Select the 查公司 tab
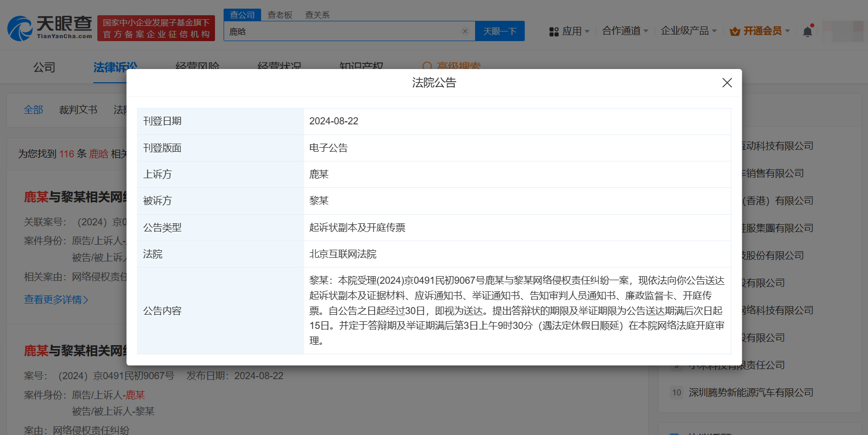The width and height of the screenshot is (868, 435). pos(242,15)
